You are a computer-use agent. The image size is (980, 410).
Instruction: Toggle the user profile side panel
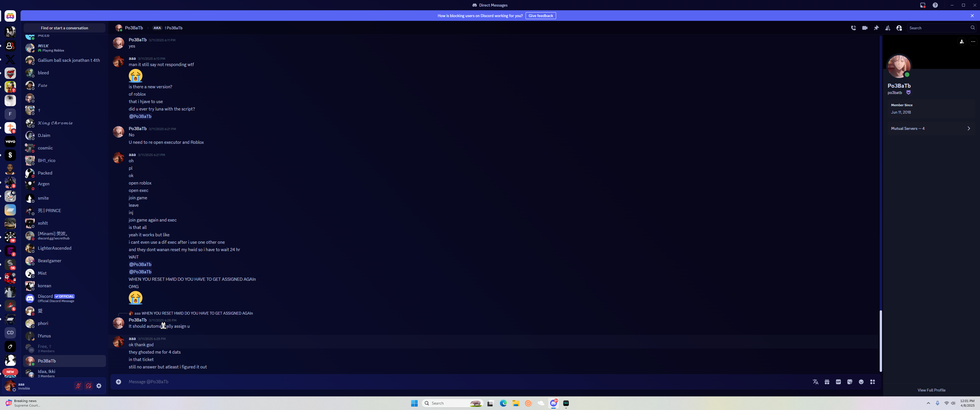coord(899,28)
